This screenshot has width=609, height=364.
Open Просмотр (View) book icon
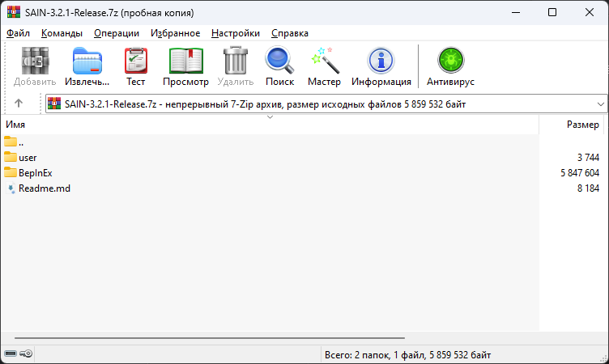(186, 60)
